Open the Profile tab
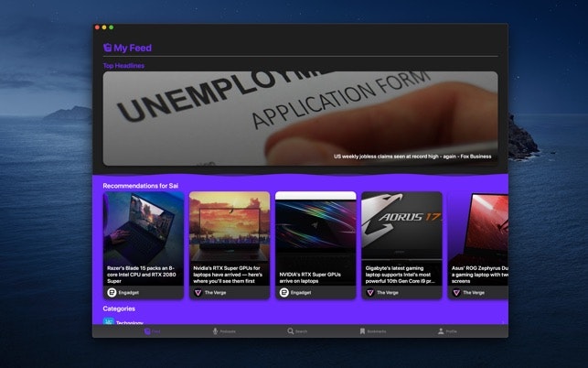588x368 pixels. (447, 331)
